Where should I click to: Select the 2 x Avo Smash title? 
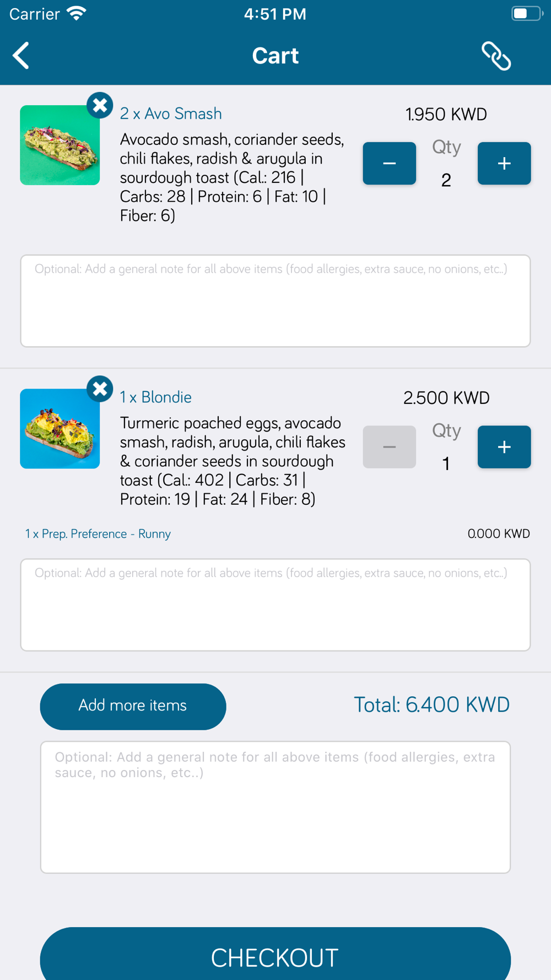171,114
